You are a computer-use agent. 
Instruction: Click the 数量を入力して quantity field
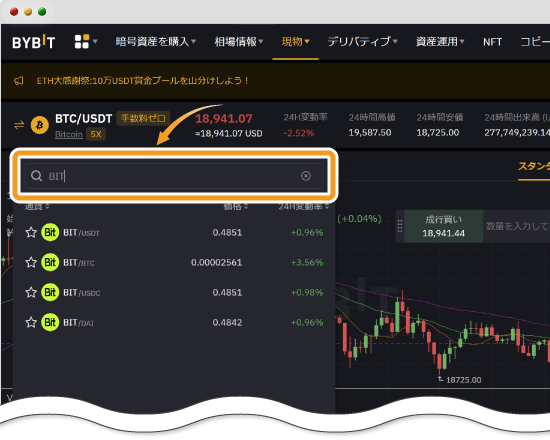(516, 226)
